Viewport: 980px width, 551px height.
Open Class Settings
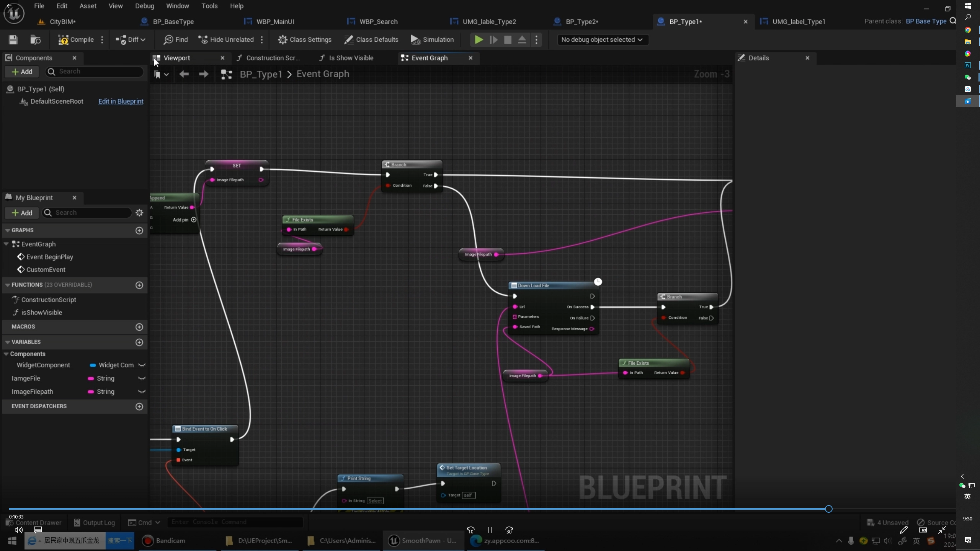pos(305,40)
